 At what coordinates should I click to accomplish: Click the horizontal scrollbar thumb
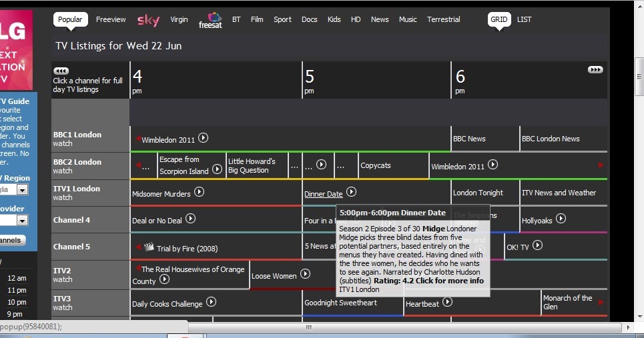(x=308, y=327)
